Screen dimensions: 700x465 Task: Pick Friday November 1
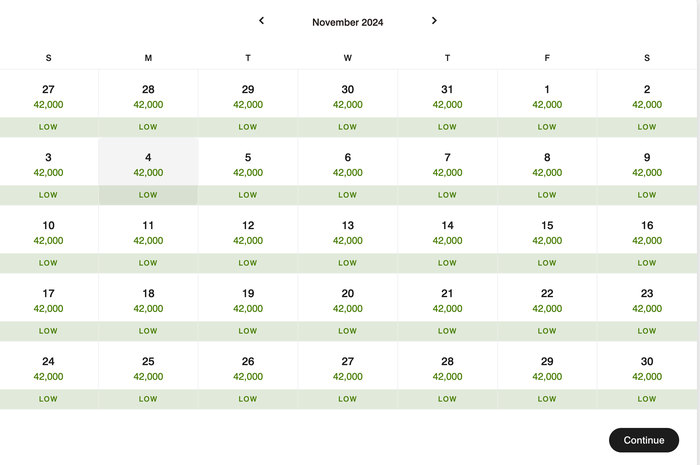547,104
